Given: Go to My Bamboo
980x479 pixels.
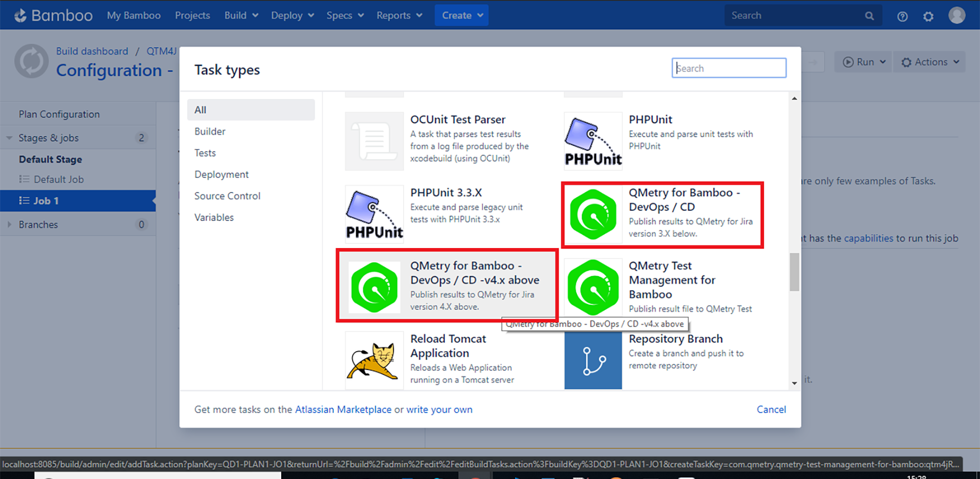Looking at the screenshot, I should tap(134, 15).
